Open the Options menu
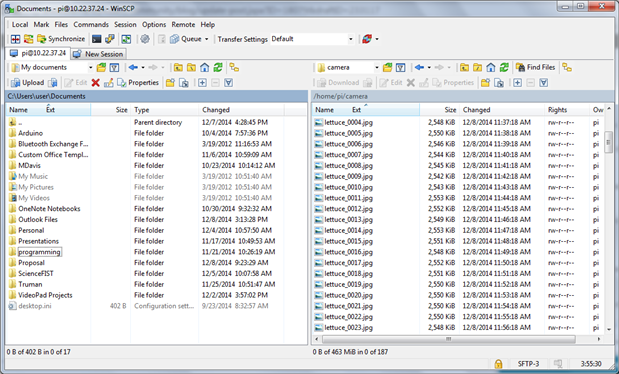Screen dimensions: 619x374 click(154, 24)
